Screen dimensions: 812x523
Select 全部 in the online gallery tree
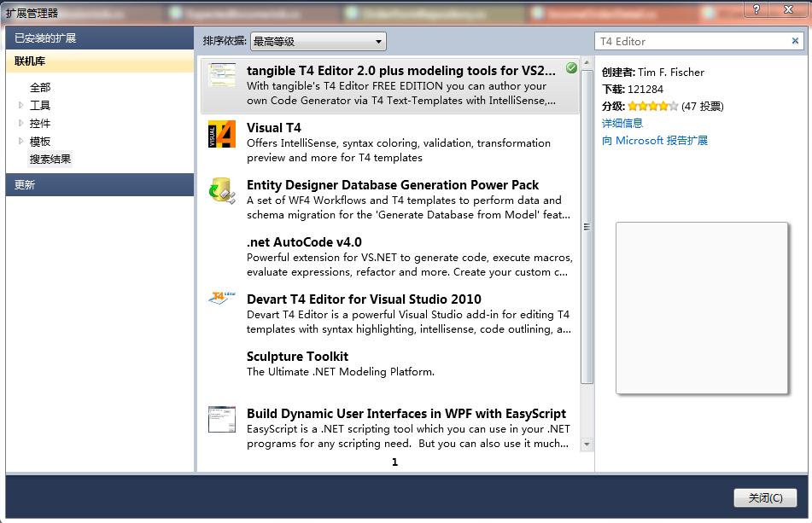(40, 87)
